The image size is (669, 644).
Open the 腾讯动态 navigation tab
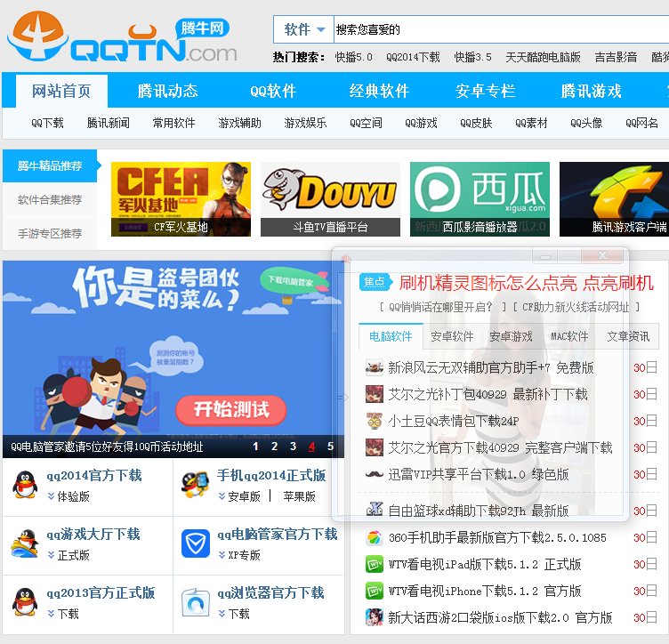click(x=167, y=91)
